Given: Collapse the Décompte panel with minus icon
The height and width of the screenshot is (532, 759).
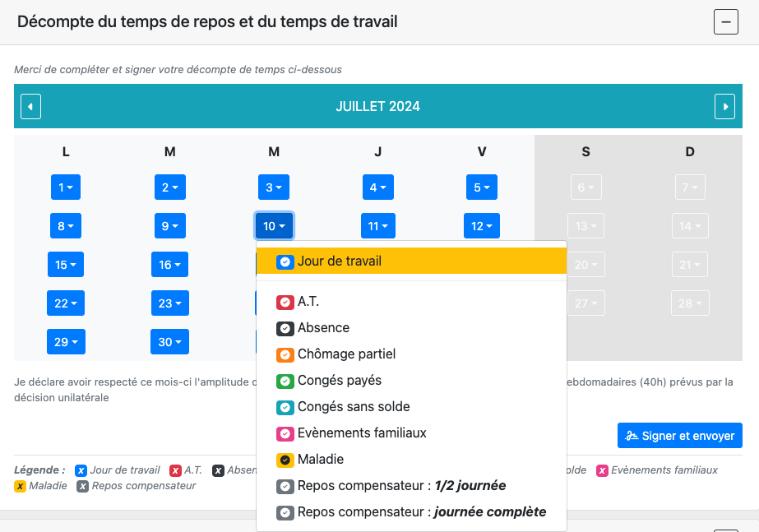Looking at the screenshot, I should click(725, 22).
